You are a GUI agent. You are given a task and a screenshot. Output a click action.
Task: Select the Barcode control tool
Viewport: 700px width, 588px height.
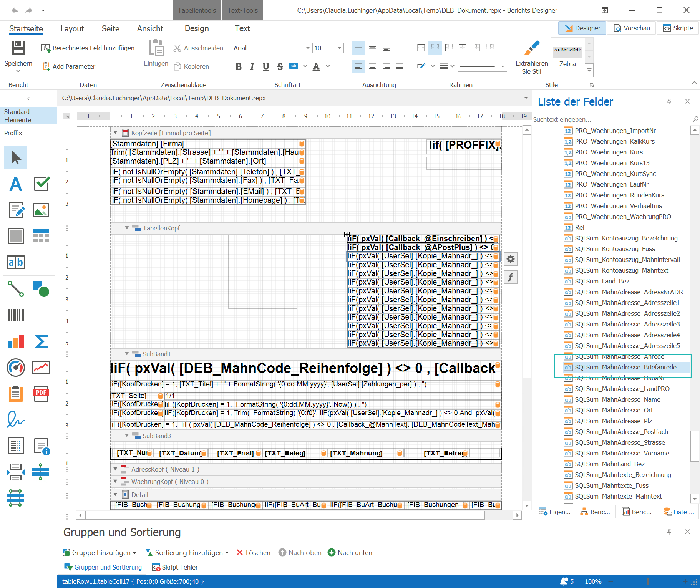click(16, 315)
